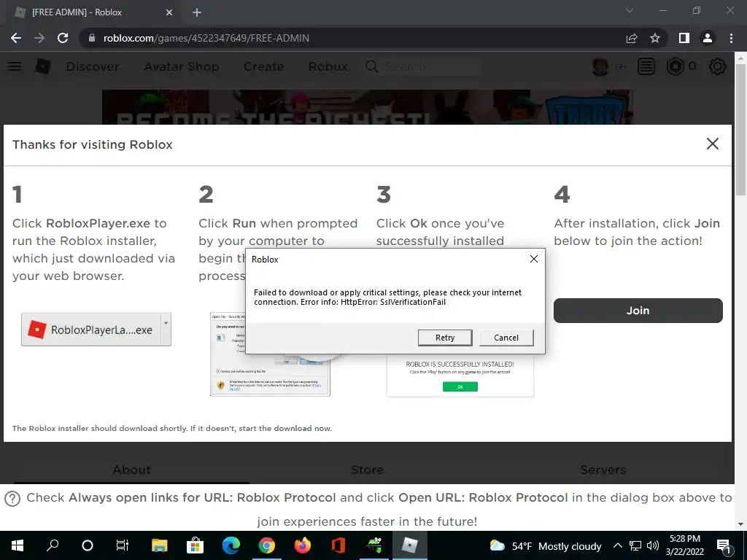The image size is (747, 560).
Task: Click the search magnifier icon in Roblox header
Action: coord(372,66)
